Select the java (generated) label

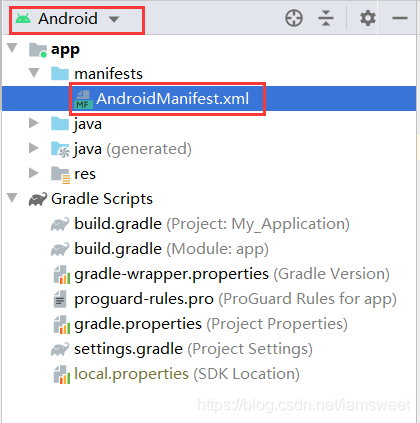pos(133,149)
